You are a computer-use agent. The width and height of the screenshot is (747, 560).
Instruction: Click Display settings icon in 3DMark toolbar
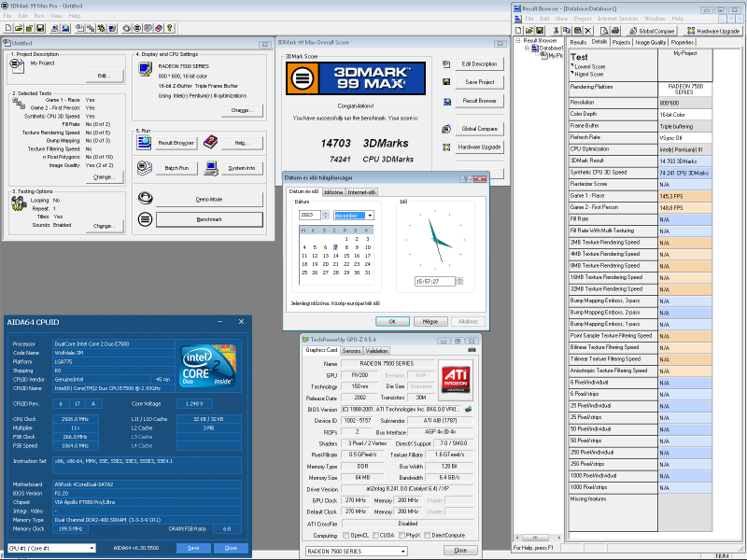(x=112, y=28)
